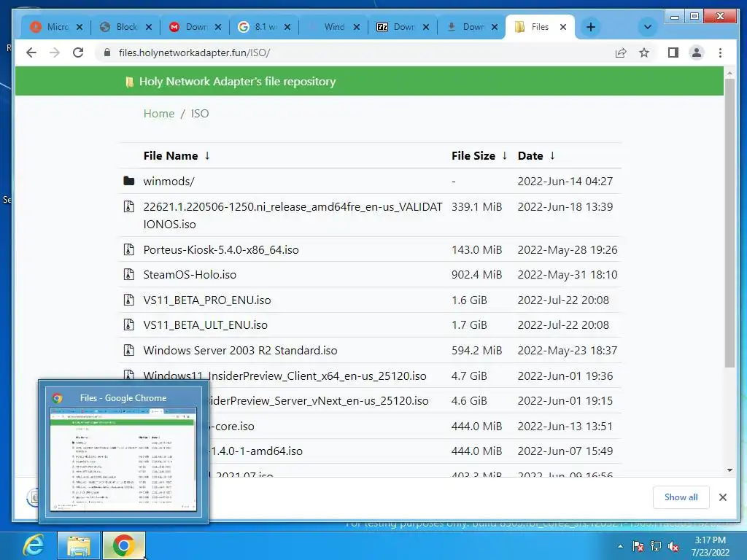Click Holy Network Adapter's file repository title
Screen dimensions: 747x560
coord(237,82)
